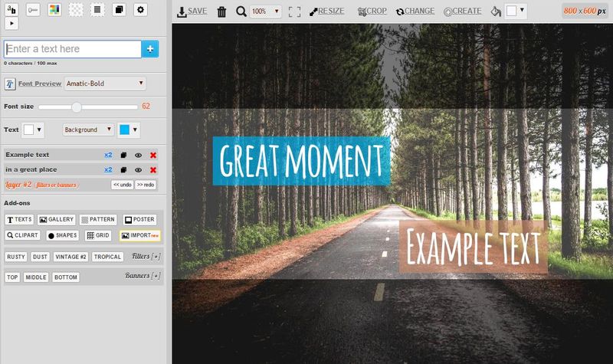This screenshot has width=613, height=364.
Task: Toggle visibility of Example text layer
Action: click(x=138, y=156)
